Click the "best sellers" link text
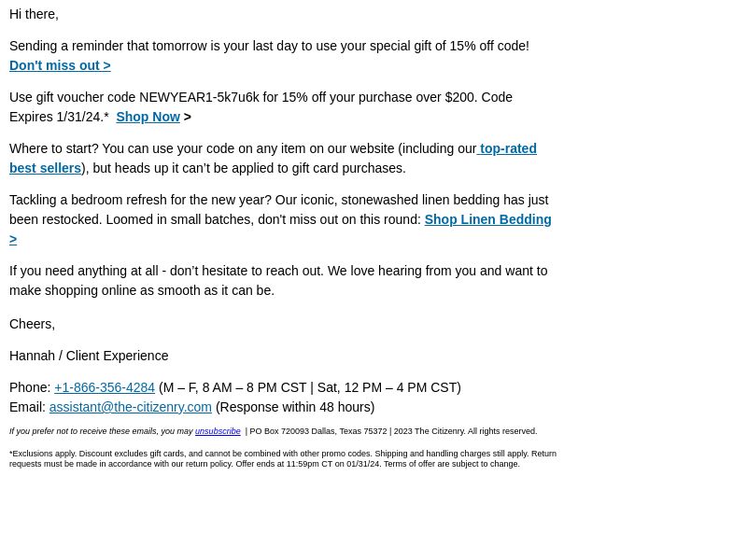 [x=45, y=168]
